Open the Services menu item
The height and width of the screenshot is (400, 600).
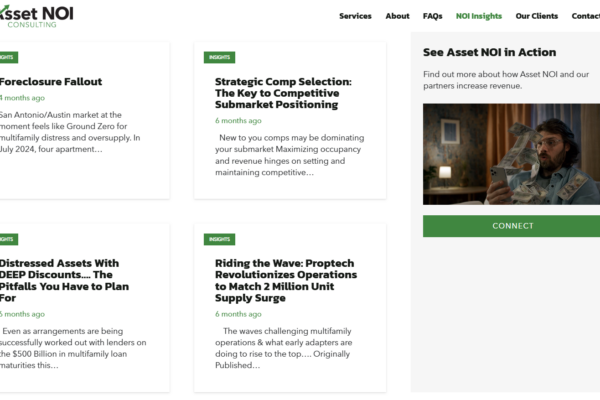pos(355,16)
